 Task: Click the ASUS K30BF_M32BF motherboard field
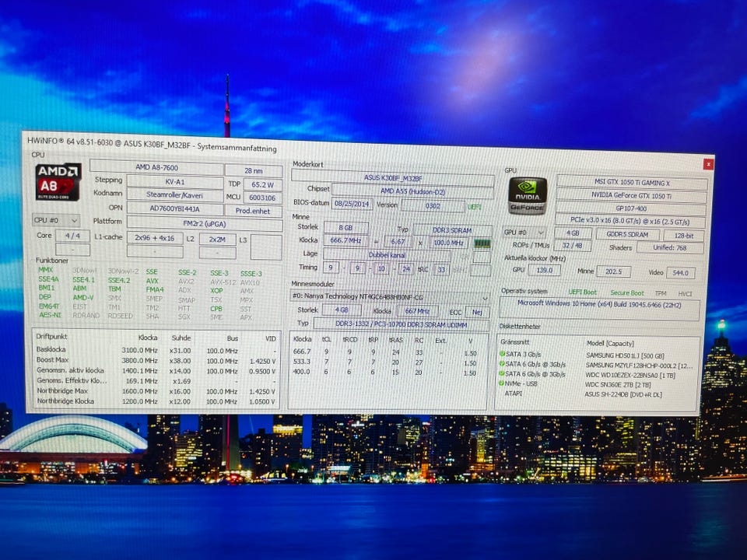click(393, 177)
